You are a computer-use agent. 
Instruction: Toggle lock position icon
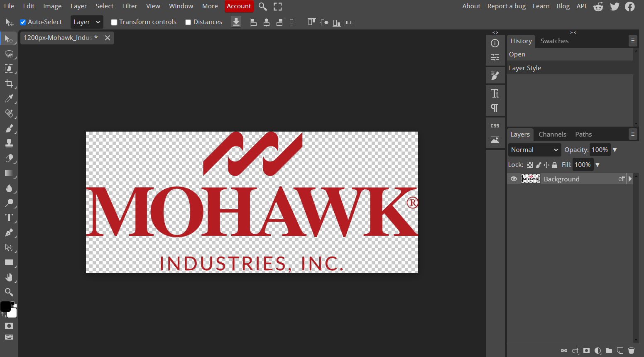pyautogui.click(x=546, y=165)
